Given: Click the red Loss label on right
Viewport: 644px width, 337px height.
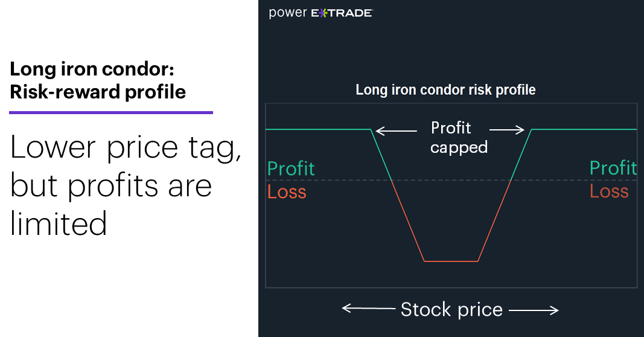Looking at the screenshot, I should pos(609,191).
